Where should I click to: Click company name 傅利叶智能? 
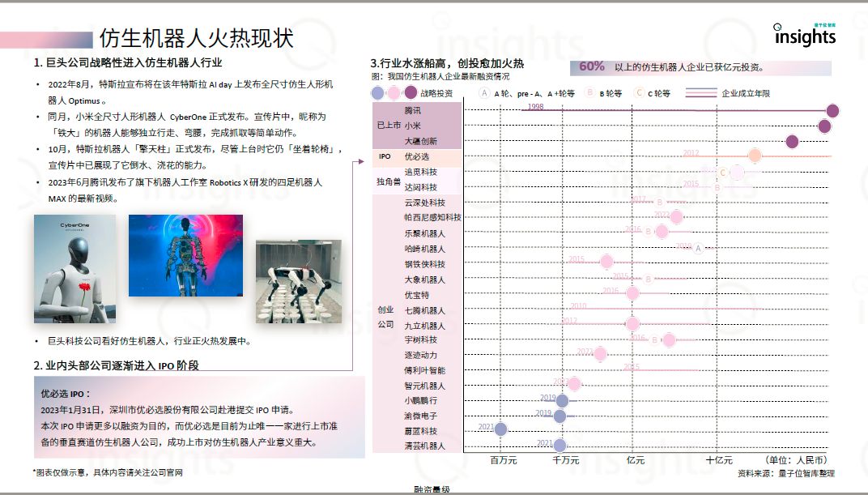click(424, 370)
